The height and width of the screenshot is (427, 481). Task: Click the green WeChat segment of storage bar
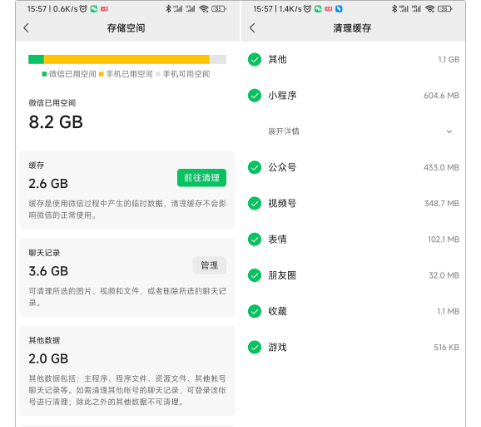tap(36, 59)
